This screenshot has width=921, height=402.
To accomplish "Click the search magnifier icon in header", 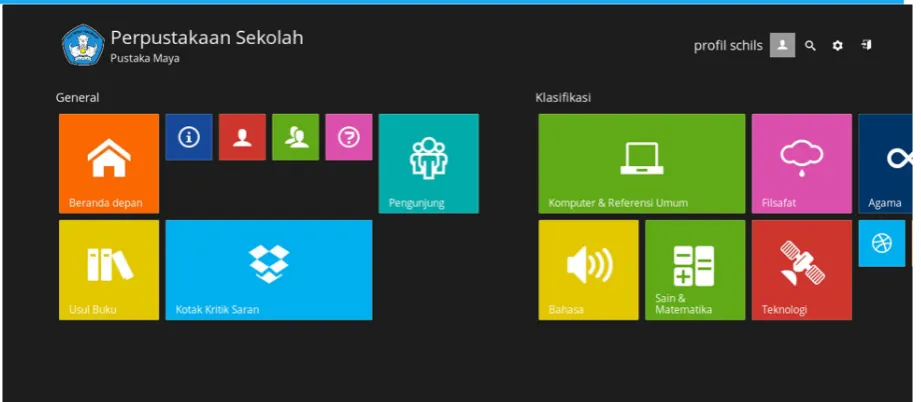I will click(x=810, y=45).
